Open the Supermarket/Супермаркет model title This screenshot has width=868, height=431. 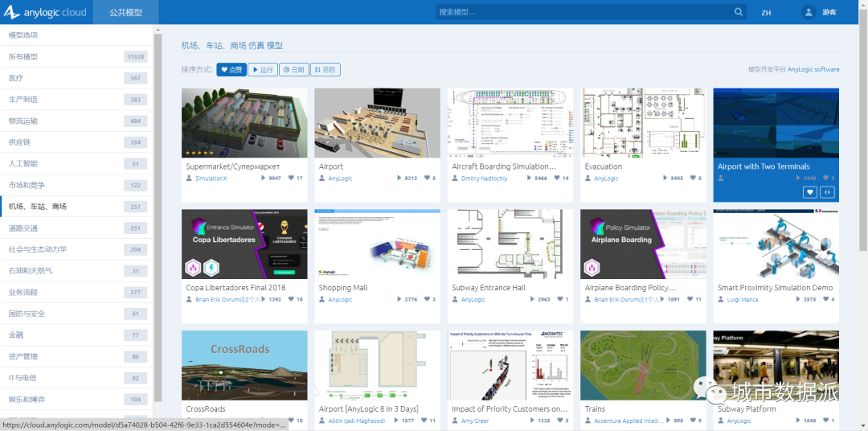232,166
